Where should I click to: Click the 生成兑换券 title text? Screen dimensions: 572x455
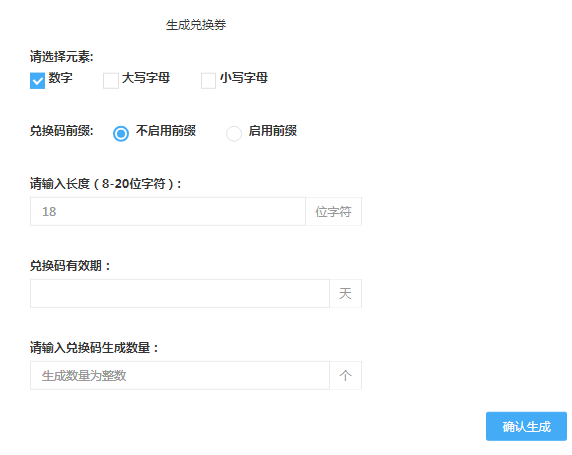tap(196, 25)
